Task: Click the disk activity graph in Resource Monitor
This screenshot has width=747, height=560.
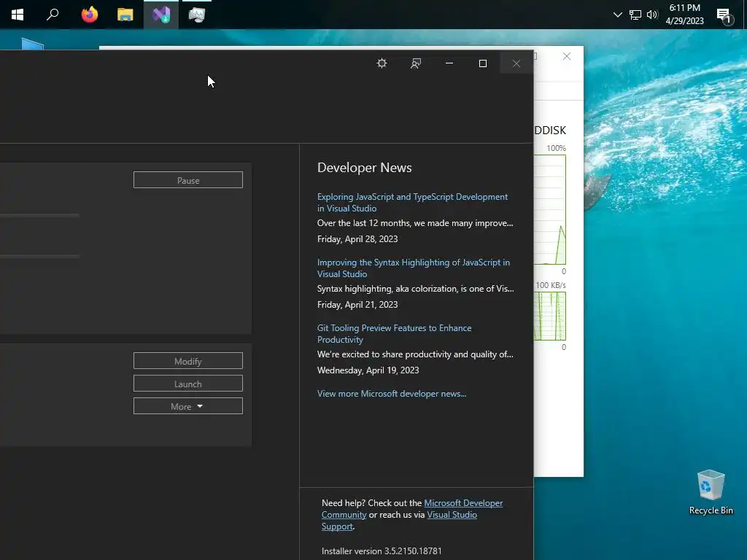Action: [550, 209]
